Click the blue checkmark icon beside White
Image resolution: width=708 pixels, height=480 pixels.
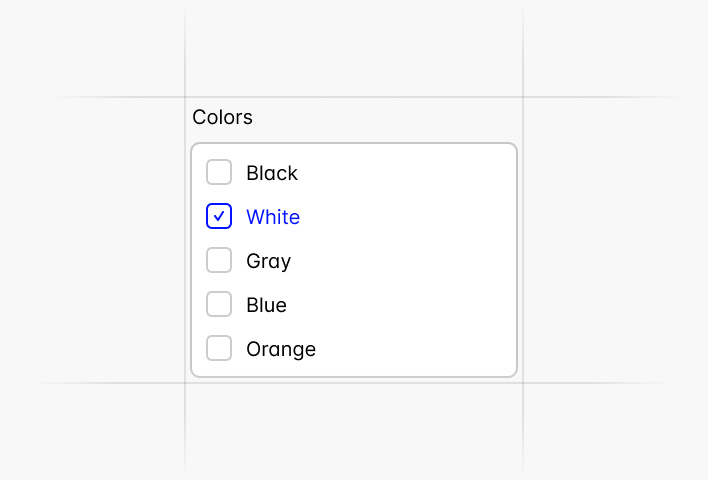[219, 217]
